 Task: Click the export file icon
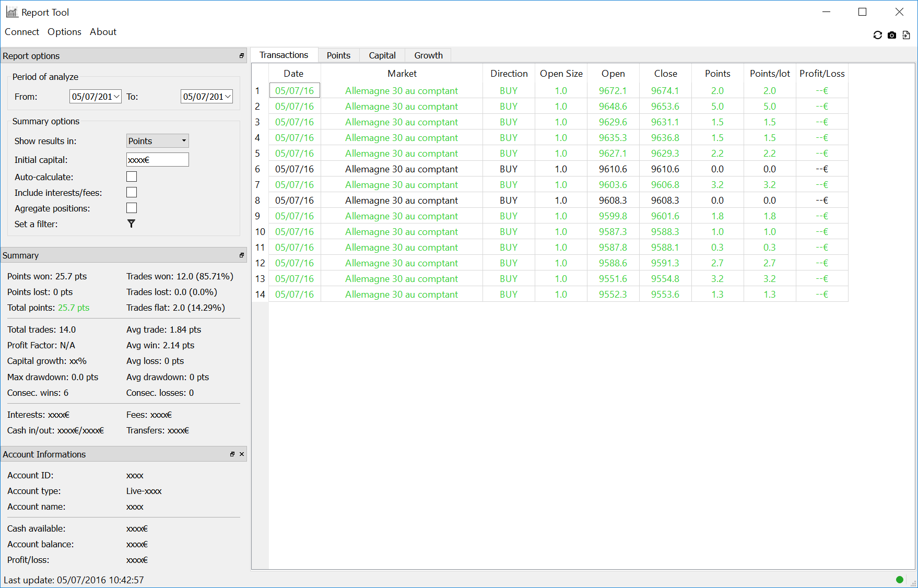coord(906,35)
